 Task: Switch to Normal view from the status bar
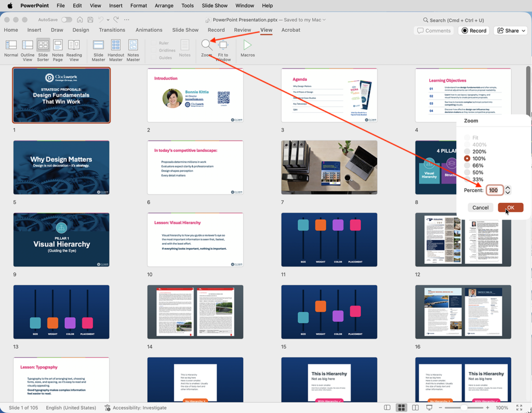[x=387, y=408]
